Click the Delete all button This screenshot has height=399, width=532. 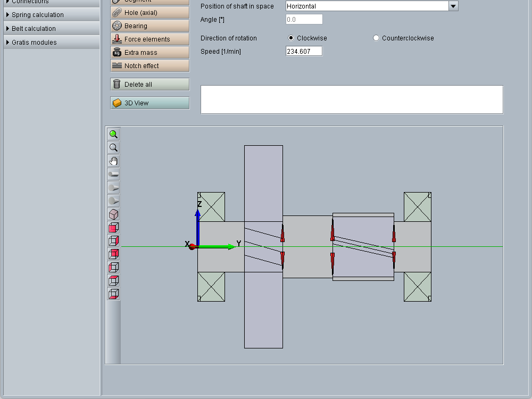149,85
